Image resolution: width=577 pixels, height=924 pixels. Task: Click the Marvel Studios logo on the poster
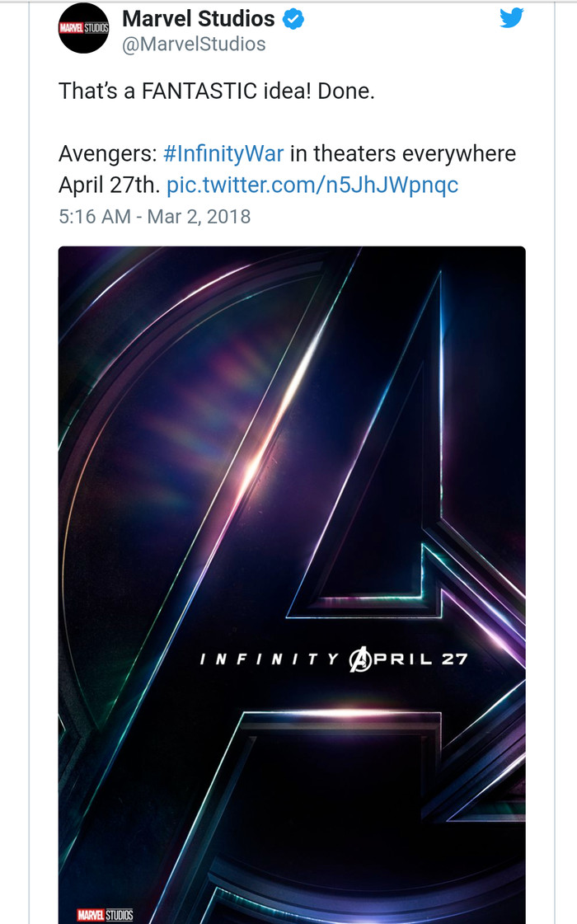point(105,914)
